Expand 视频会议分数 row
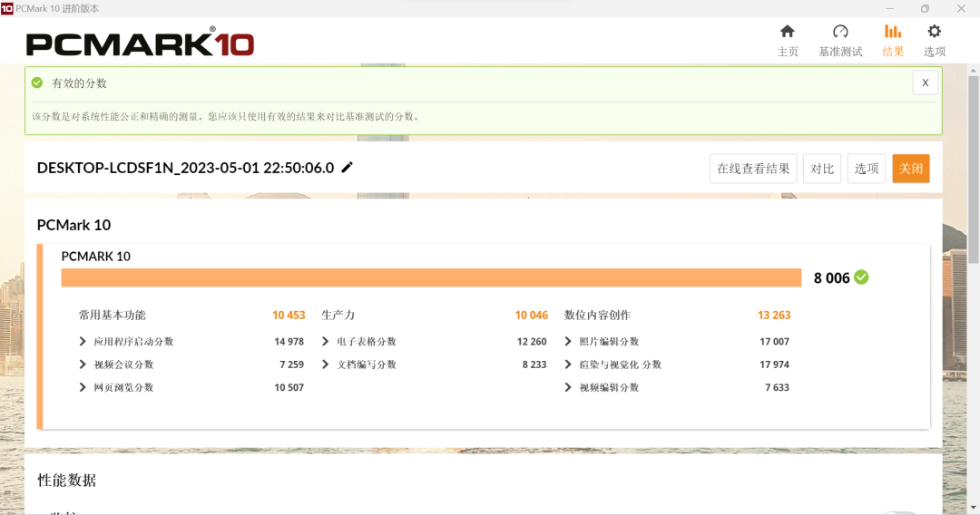The image size is (980, 515). click(x=83, y=364)
